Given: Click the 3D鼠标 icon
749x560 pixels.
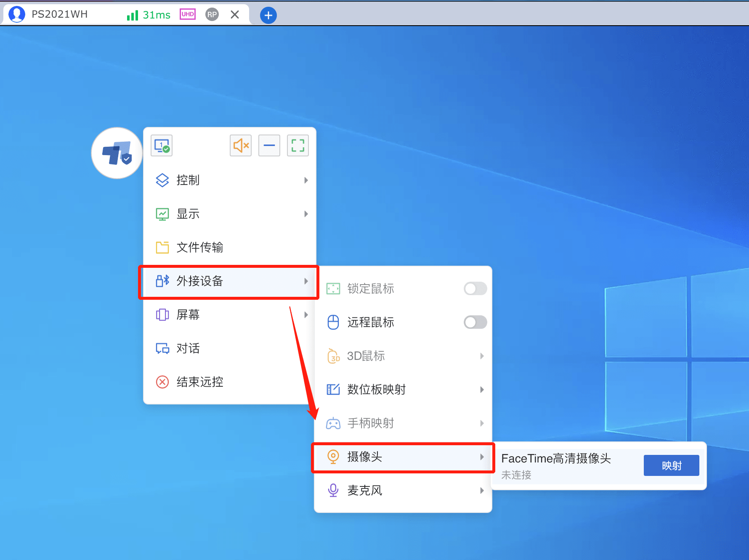Looking at the screenshot, I should tap(333, 356).
